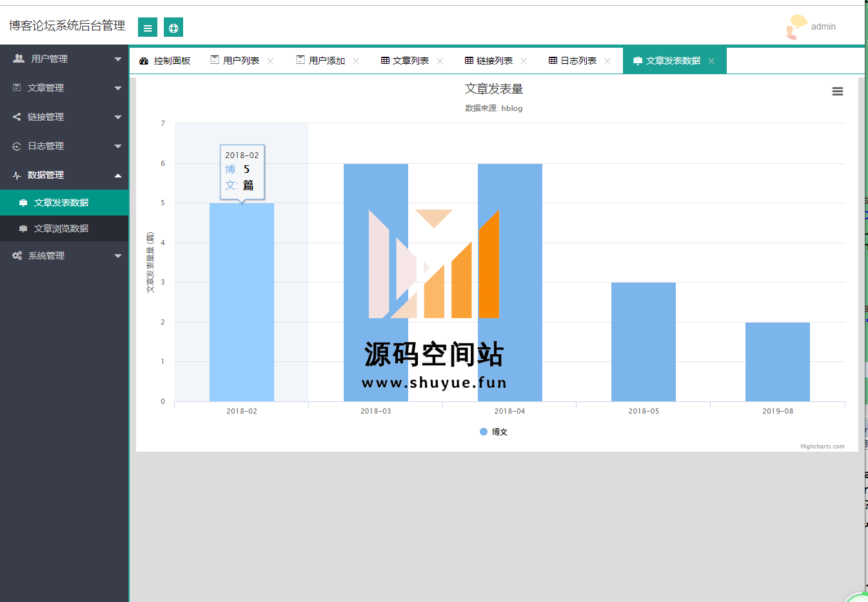This screenshot has height=602, width=868.
Task: Switch to the 控制面板 tab
Action: tap(165, 61)
